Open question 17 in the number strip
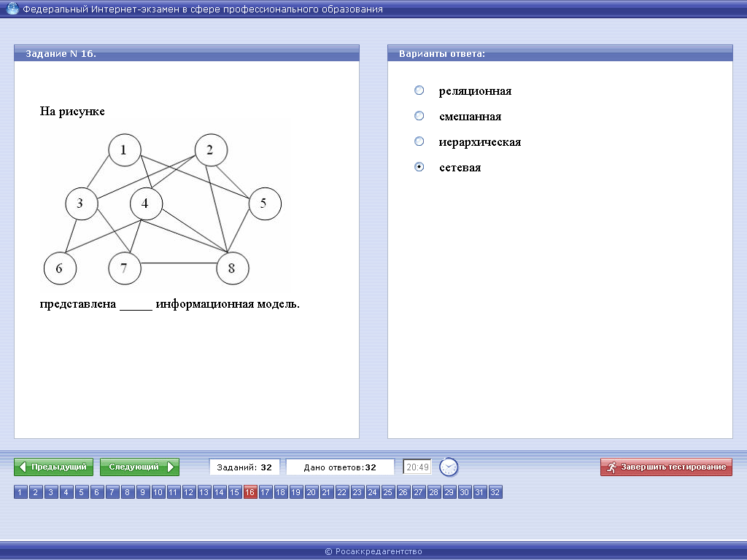This screenshot has width=747, height=560. [x=266, y=492]
